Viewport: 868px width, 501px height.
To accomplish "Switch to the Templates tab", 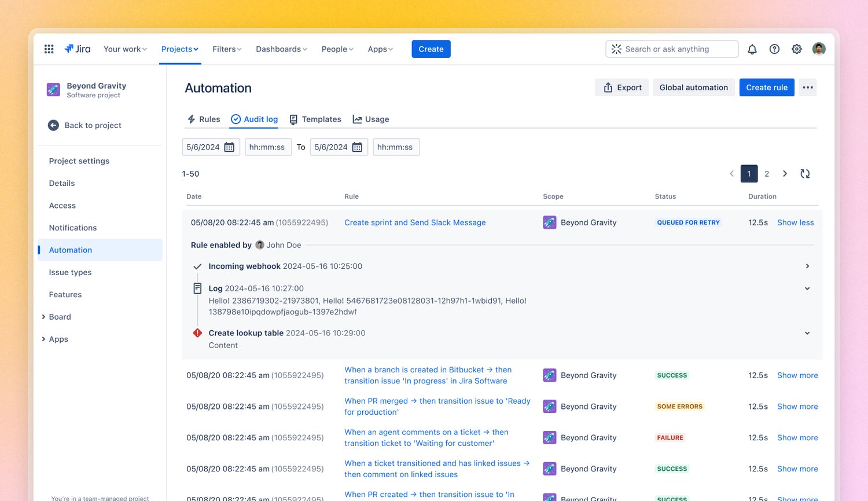I will coord(321,119).
